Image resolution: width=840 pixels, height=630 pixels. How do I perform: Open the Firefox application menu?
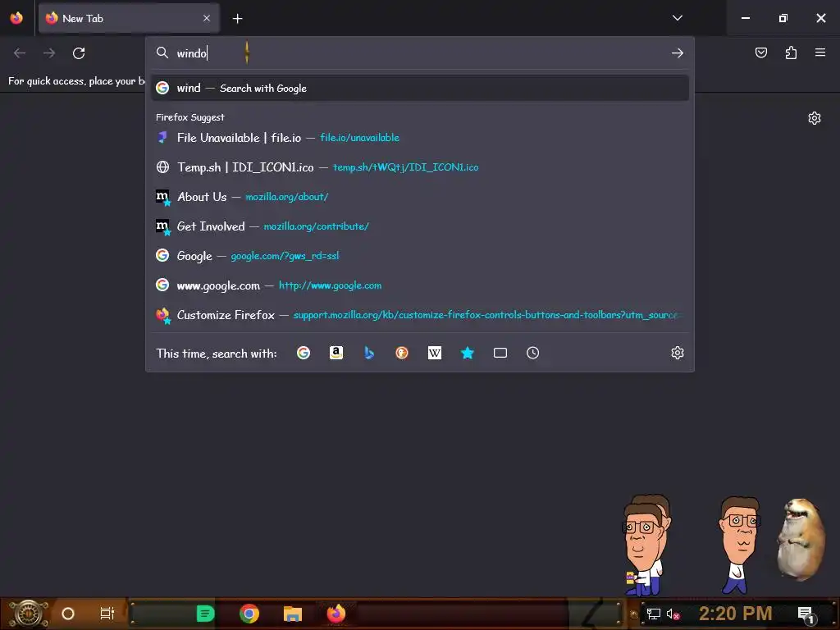[x=820, y=52]
